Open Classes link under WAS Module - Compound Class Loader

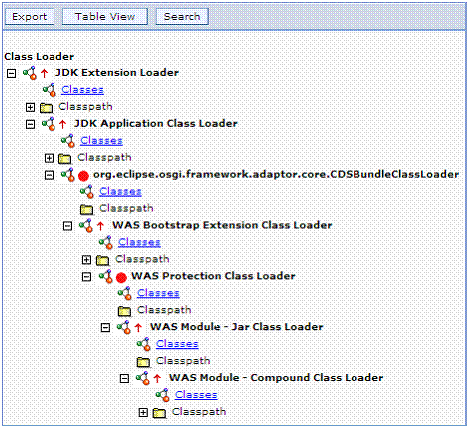click(196, 395)
